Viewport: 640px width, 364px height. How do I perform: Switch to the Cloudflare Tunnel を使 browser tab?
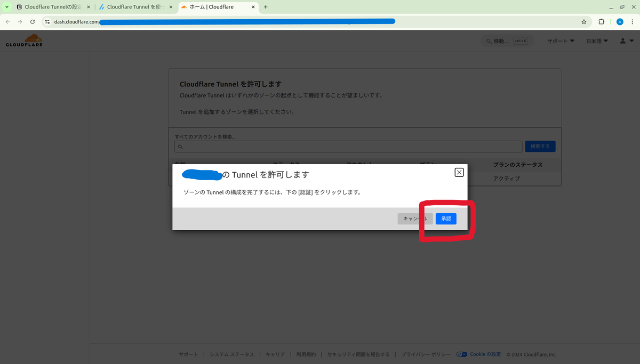click(x=136, y=7)
